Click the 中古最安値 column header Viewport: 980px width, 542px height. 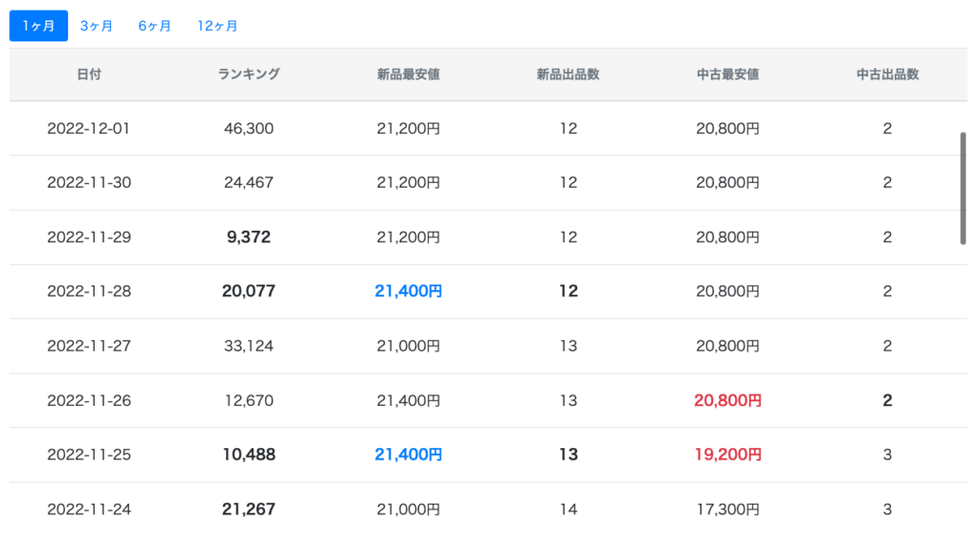[x=727, y=75]
